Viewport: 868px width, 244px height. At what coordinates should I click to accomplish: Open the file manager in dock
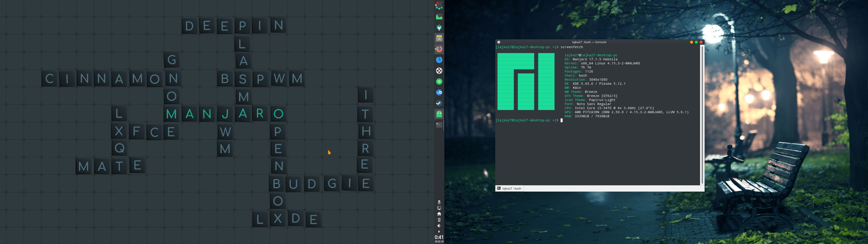coord(439,38)
